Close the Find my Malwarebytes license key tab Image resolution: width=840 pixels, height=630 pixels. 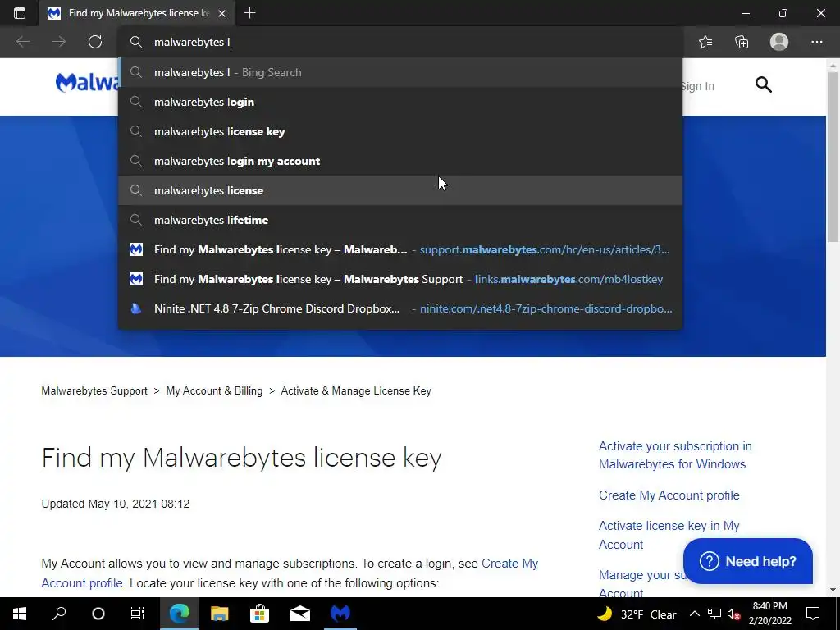pos(221,13)
